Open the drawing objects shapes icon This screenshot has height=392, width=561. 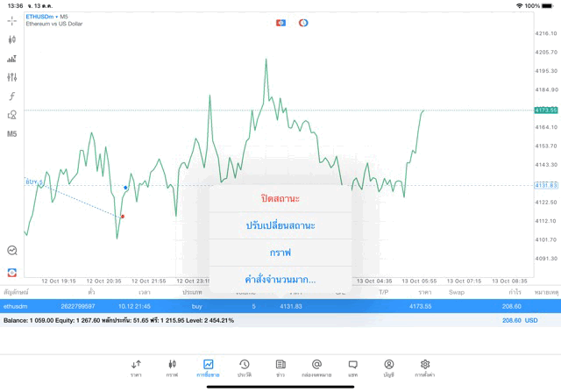pos(12,115)
